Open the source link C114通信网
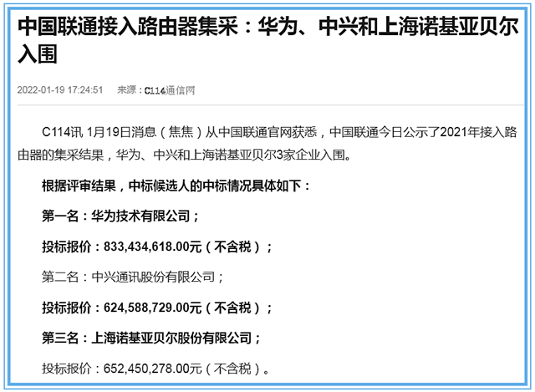Image resolution: width=535 pixels, height=392 pixels. 170,90
